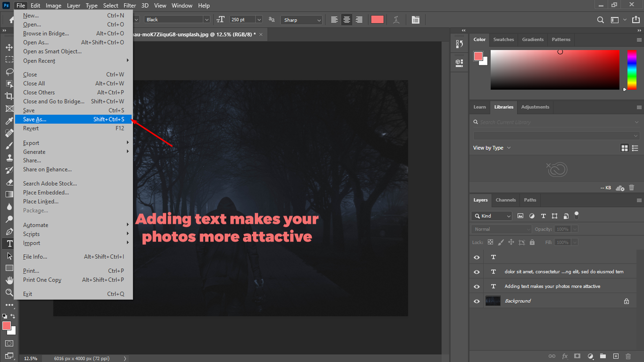This screenshot has height=362, width=644.
Task: Toggle the layer filtering switch in Layers panel
Action: tap(577, 215)
